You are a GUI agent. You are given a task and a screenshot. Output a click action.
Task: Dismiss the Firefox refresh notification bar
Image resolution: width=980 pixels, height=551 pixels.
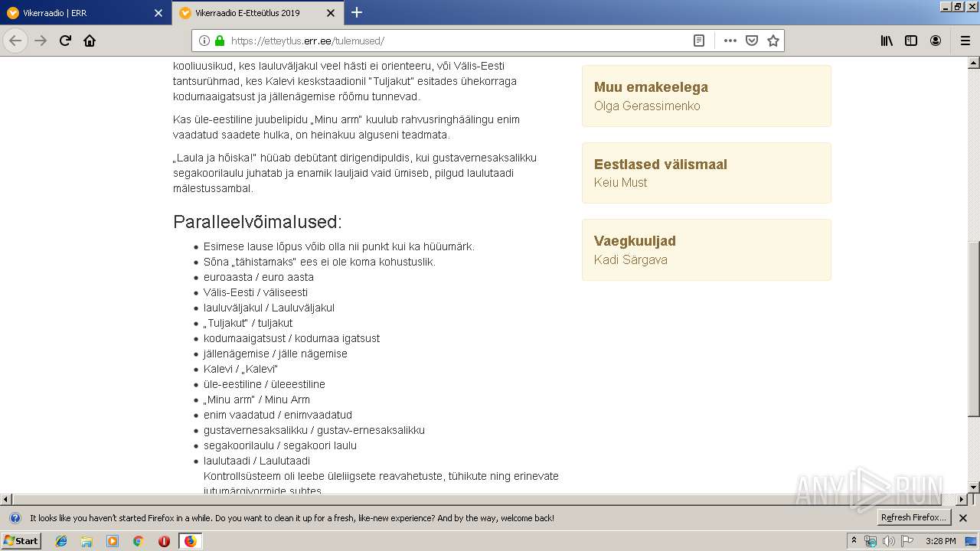pos(963,518)
